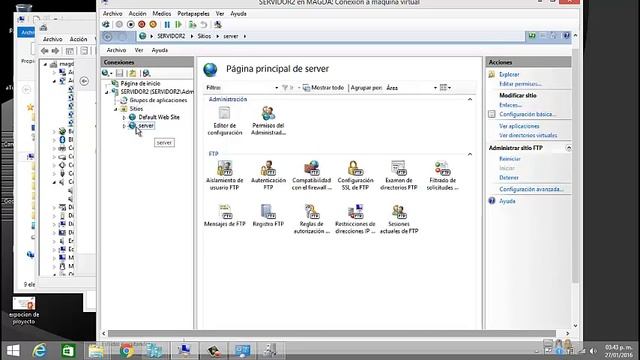The width and height of the screenshot is (640, 360).
Task: Open Acción menu in background window
Action: click(x=78, y=39)
